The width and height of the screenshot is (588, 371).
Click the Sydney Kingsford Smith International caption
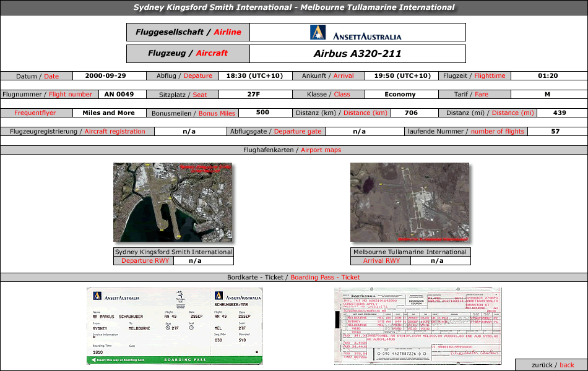(x=174, y=252)
